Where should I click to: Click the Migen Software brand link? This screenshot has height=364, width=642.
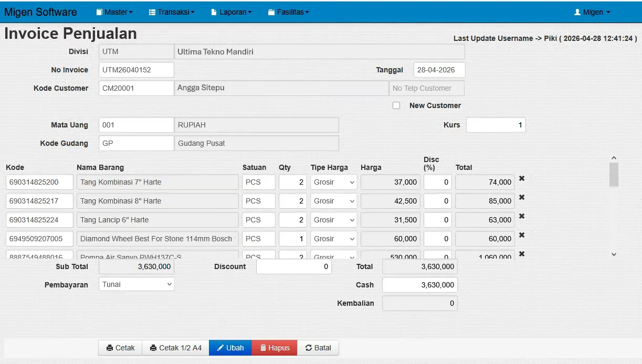click(x=40, y=12)
